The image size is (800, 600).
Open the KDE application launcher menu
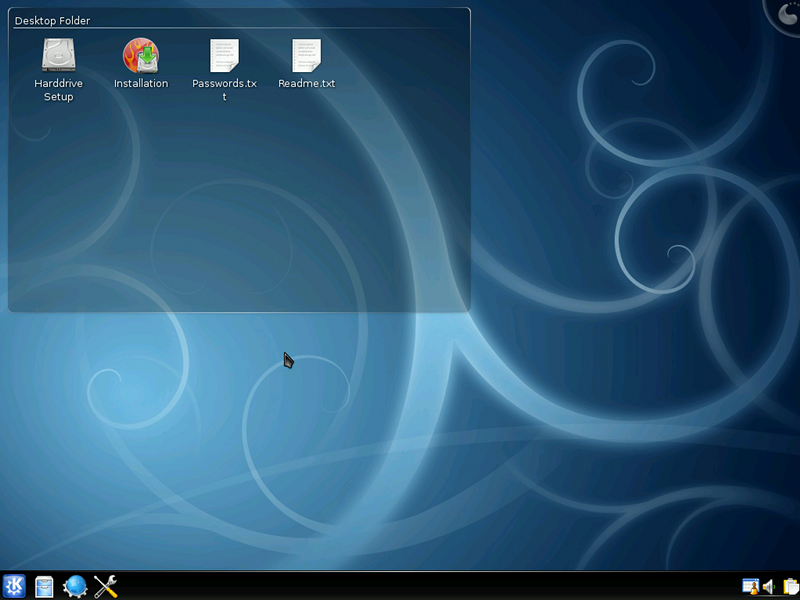[14, 586]
